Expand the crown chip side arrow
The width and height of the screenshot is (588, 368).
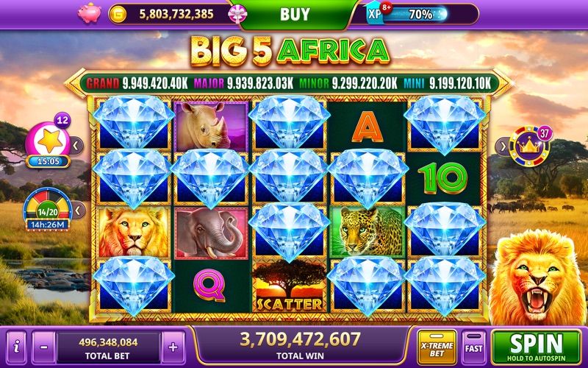(502, 146)
